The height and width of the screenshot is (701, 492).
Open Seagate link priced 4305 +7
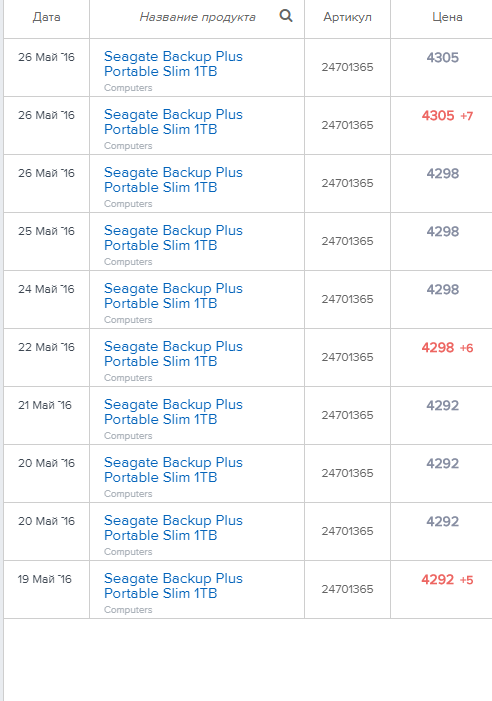click(x=173, y=122)
